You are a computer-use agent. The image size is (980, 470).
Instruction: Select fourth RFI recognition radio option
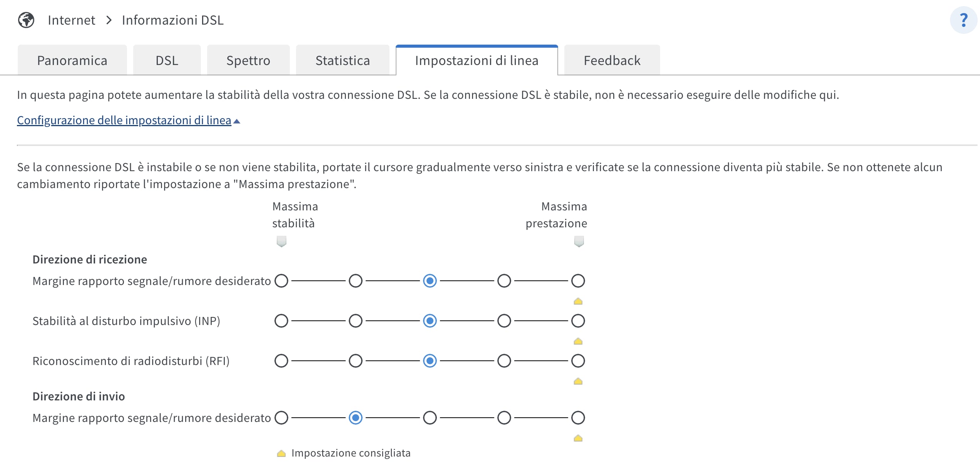click(x=504, y=361)
